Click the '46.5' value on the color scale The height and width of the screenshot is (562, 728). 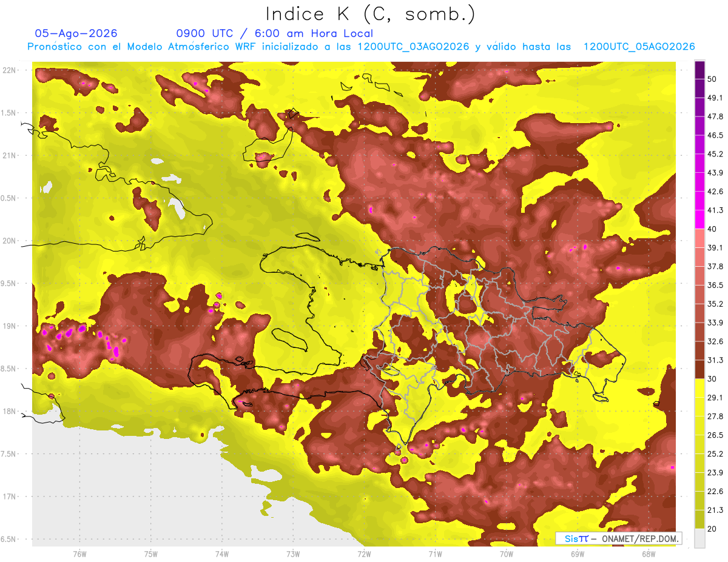coord(715,135)
